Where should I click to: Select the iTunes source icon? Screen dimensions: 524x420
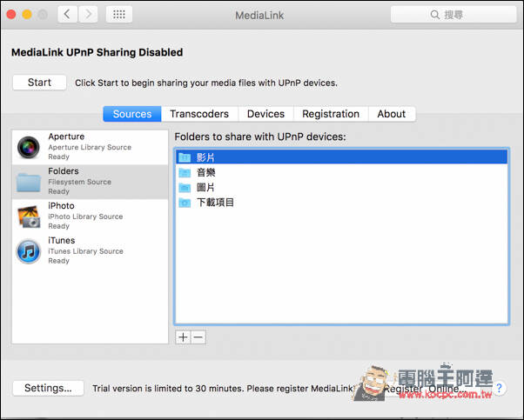[x=29, y=251]
